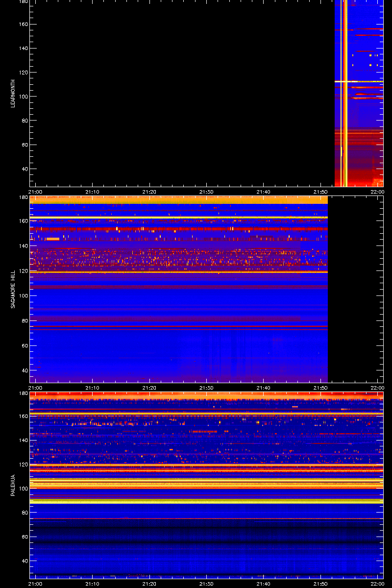Select the 60 tick in Learmonth panel
This screenshot has height=588, width=392.
coord(25,145)
